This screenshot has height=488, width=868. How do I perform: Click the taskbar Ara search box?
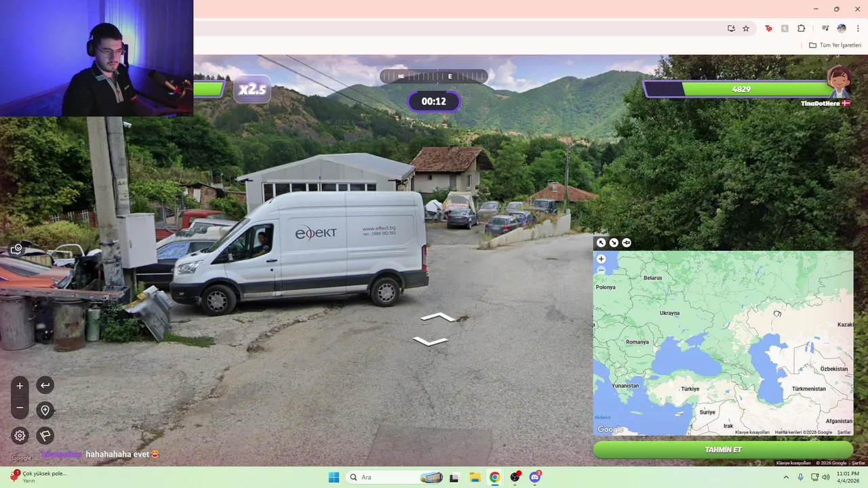coord(395,477)
